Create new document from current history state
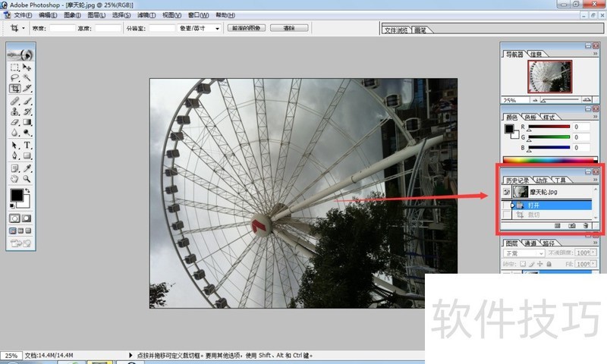The height and width of the screenshot is (364, 607). pos(558,225)
